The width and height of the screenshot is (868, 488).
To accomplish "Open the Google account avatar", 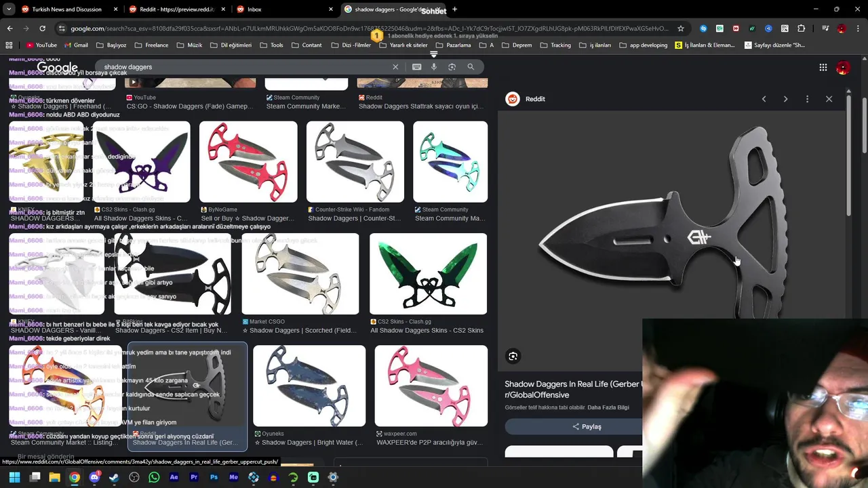I will 842,68.
